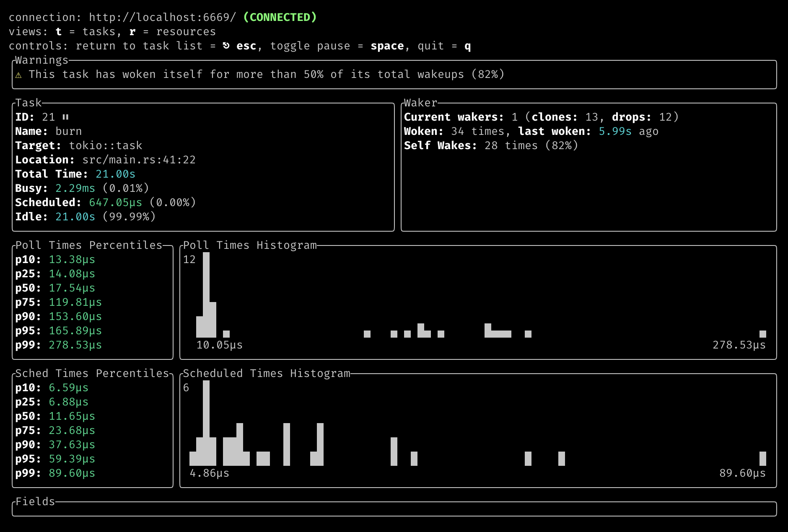The image size is (788, 532).
Task: Click the Fields panel title
Action: [x=35, y=501]
